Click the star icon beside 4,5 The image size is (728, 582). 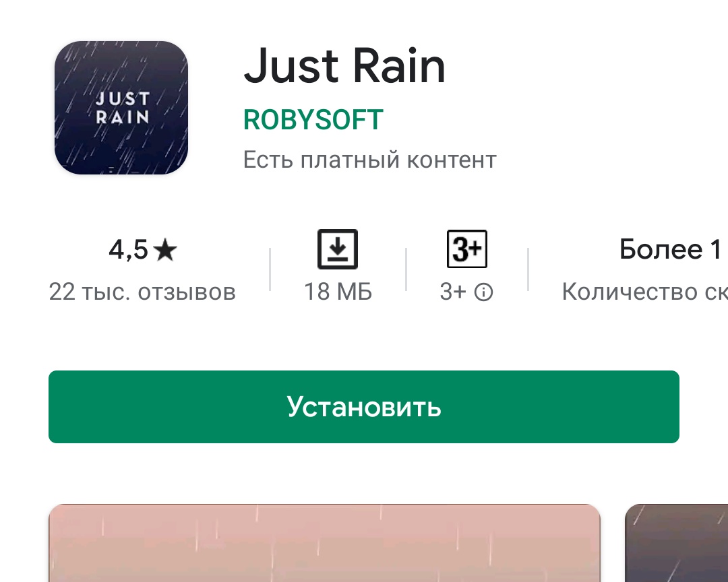click(x=165, y=250)
